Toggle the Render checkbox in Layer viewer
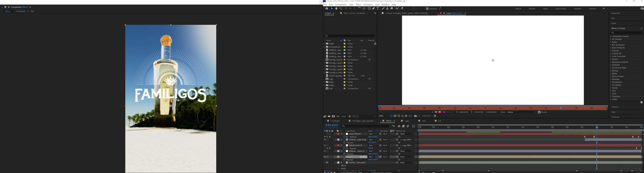Image resolution: width=644 pixels, height=173 pixels. click(539, 112)
